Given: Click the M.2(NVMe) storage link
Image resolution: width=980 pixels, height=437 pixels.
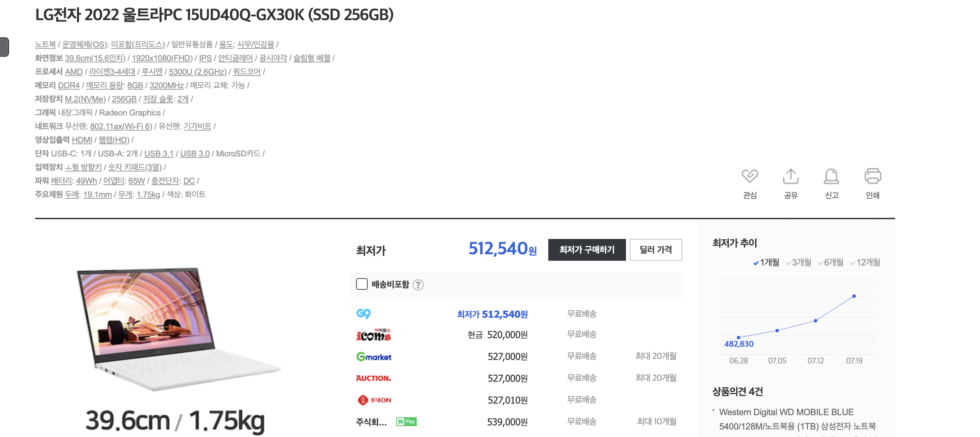Looking at the screenshot, I should [85, 99].
